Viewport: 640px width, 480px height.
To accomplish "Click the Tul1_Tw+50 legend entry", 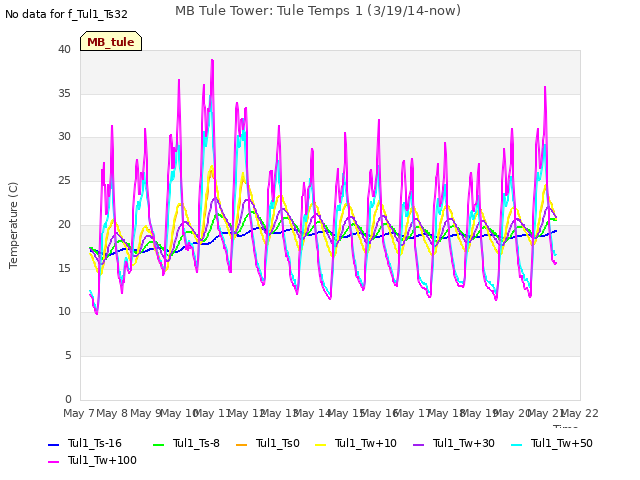I will [x=552, y=443].
